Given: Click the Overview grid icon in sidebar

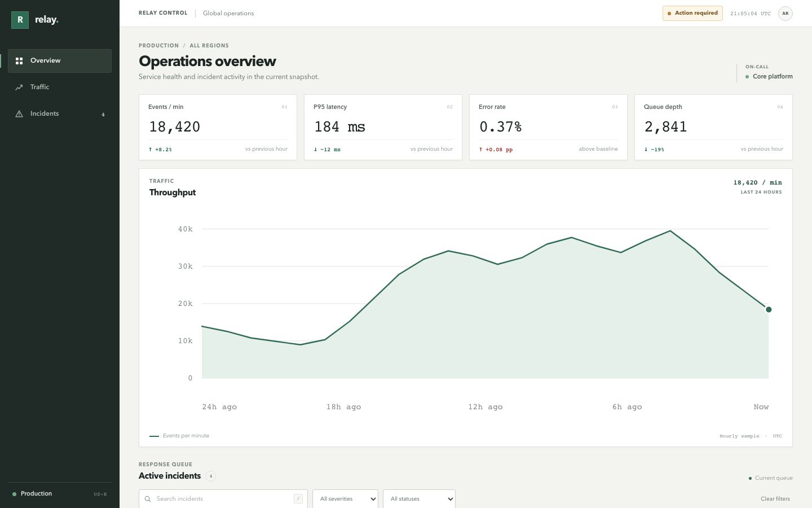Looking at the screenshot, I should 19,61.
